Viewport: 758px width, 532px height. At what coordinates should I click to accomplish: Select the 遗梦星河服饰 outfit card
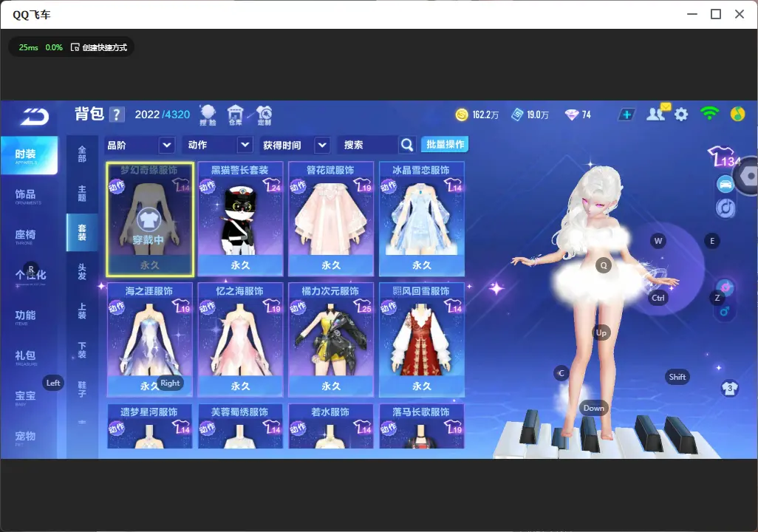click(x=150, y=426)
